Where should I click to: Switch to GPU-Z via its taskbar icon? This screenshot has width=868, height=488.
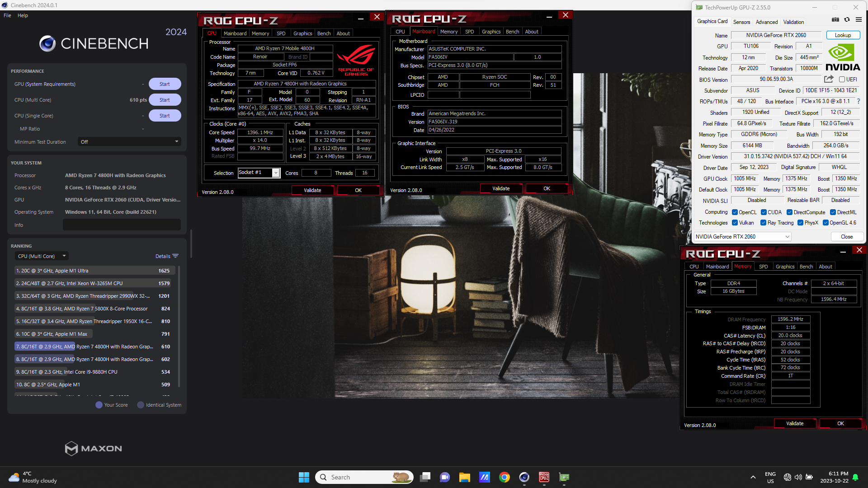pos(564,477)
